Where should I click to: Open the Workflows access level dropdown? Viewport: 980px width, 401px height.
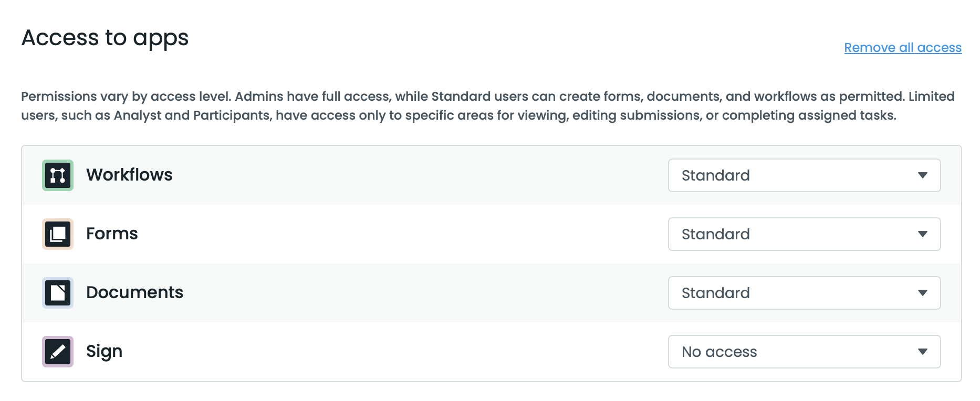click(804, 175)
